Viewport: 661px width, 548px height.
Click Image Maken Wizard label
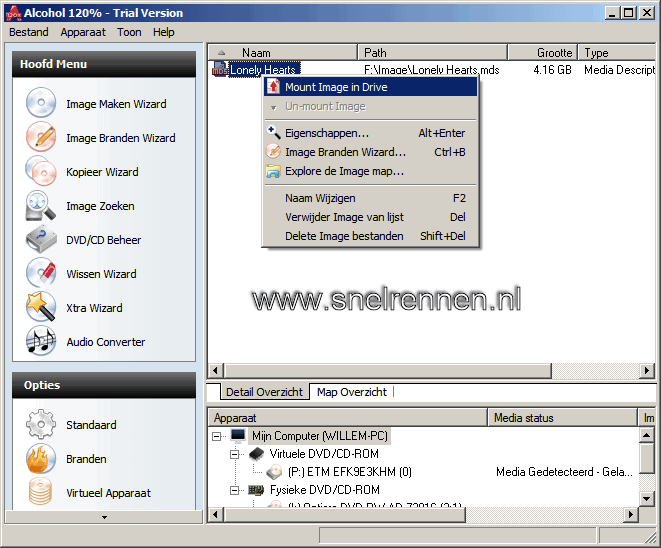coord(116,104)
